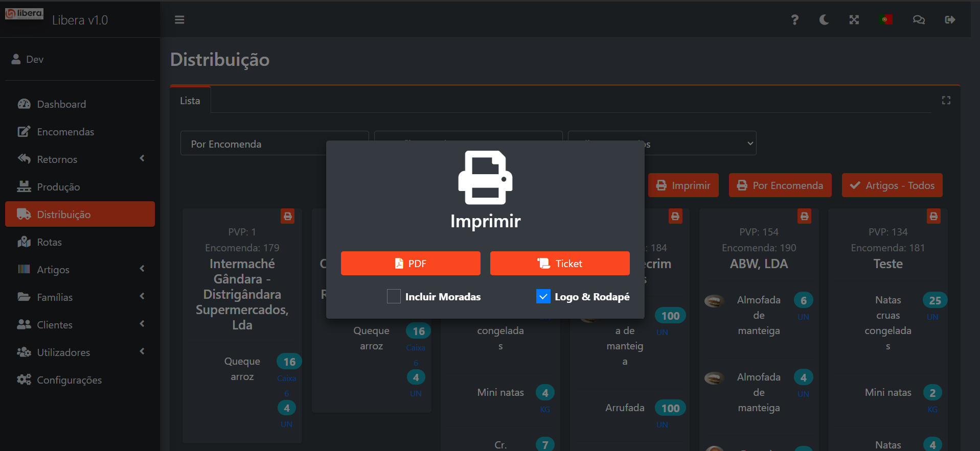Click the logout icon
The width and height of the screenshot is (980, 451).
950,20
